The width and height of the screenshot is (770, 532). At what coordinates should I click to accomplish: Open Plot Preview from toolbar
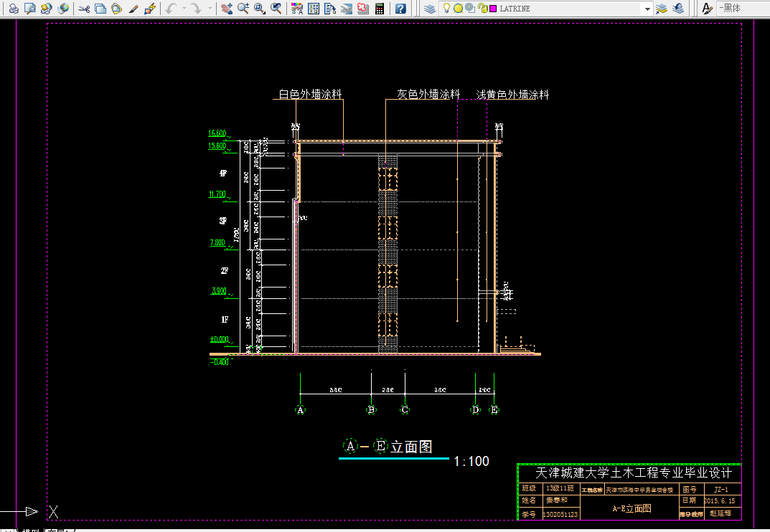tap(30, 9)
